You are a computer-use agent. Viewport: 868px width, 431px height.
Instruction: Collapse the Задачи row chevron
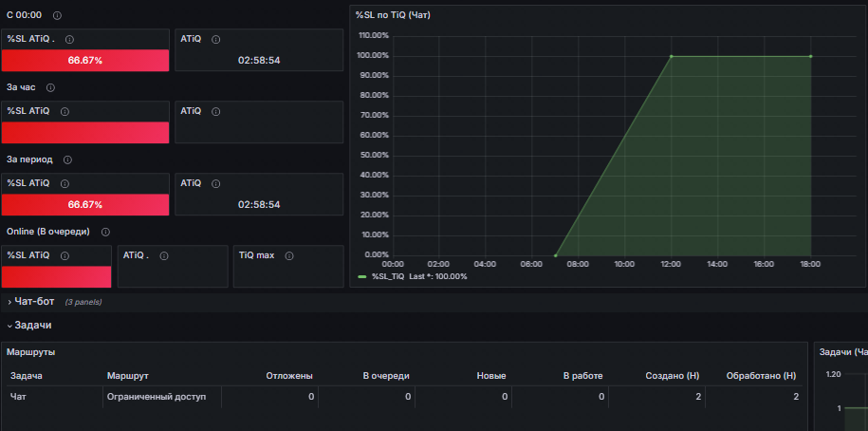(9, 326)
